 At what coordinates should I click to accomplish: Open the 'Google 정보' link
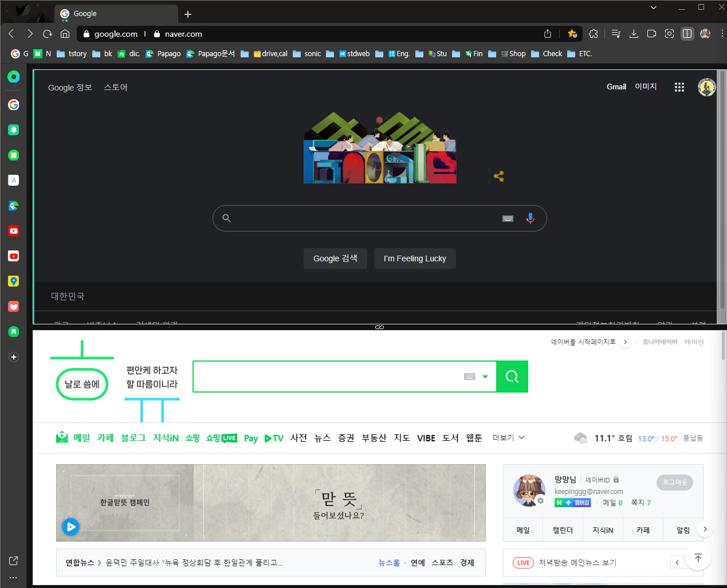70,87
